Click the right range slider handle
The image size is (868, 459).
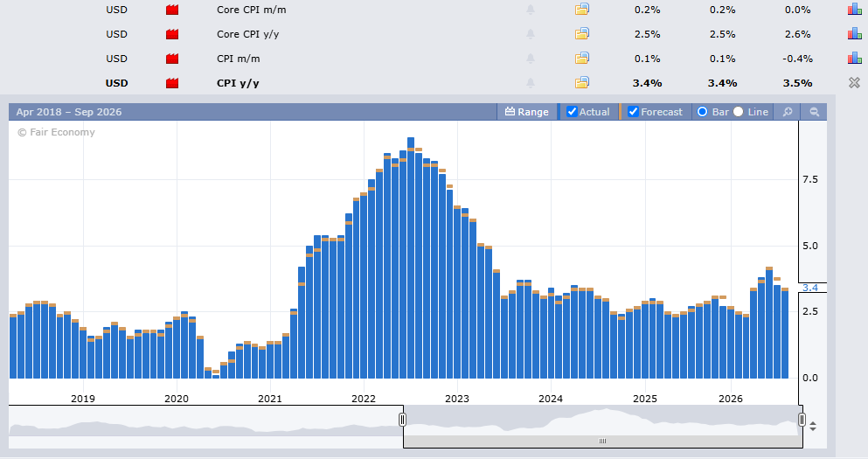click(x=801, y=420)
